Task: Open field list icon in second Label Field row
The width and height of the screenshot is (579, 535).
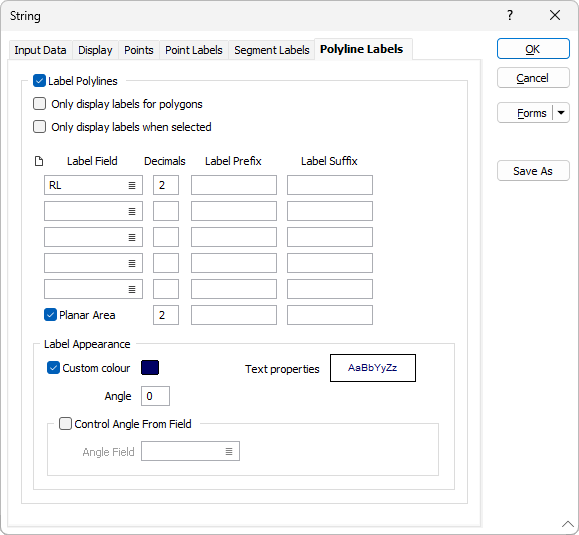Action: 132,211
